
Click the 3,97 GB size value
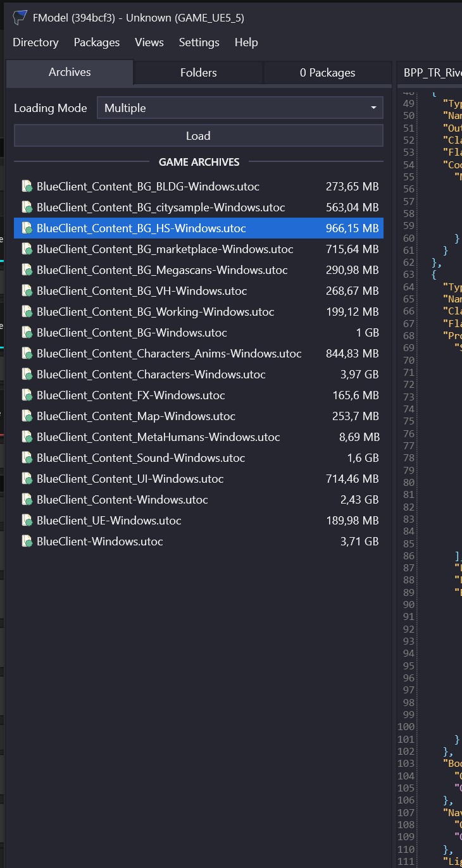[x=359, y=375]
